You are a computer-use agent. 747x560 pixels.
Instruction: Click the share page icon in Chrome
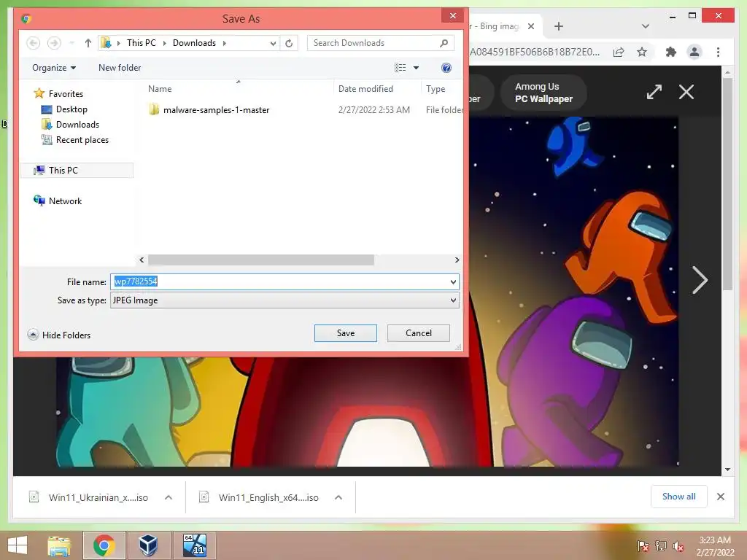[619, 52]
